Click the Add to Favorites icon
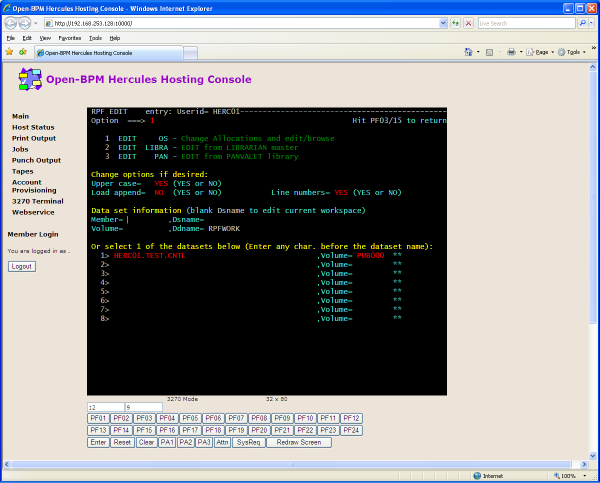The image size is (600, 483). [x=23, y=52]
